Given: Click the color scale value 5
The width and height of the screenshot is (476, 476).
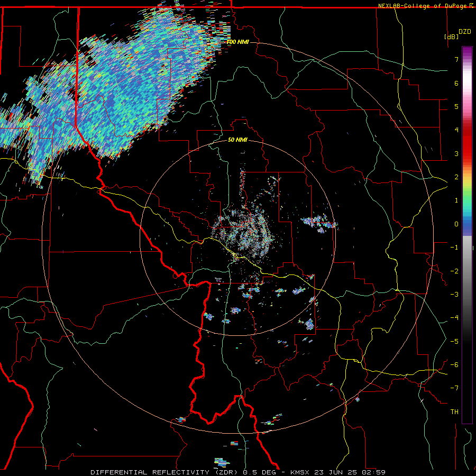Looking at the screenshot, I should click(x=456, y=106).
